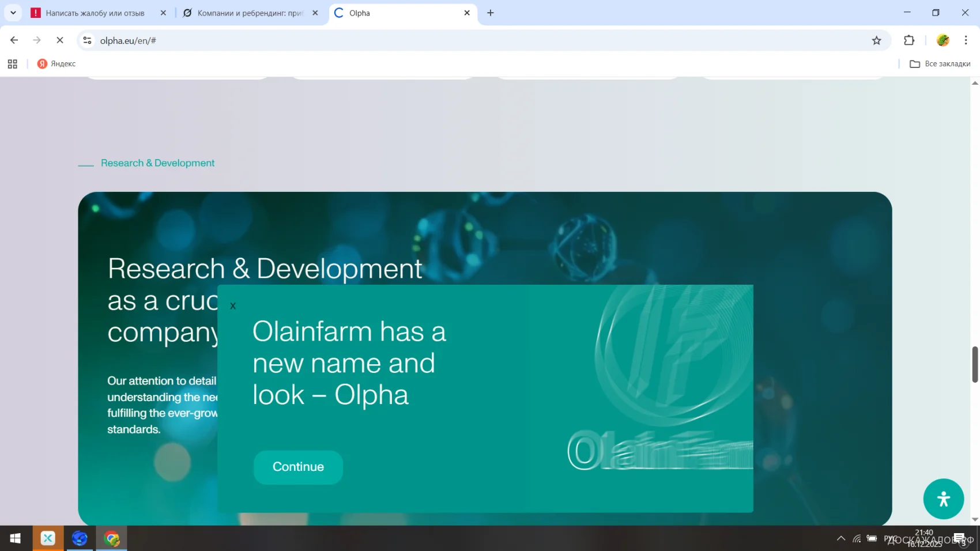View site information in the address bar
Screen dimensions: 980x551
tap(87, 40)
